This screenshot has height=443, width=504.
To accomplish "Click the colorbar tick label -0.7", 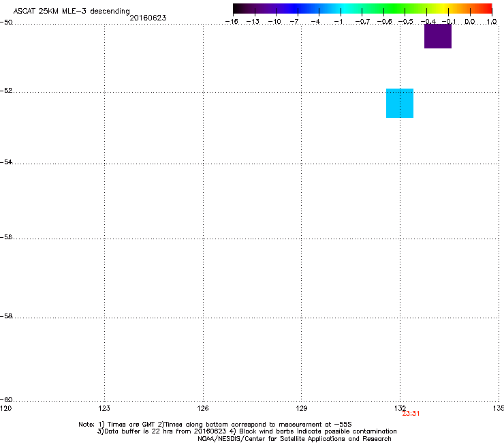I will click(x=362, y=22).
